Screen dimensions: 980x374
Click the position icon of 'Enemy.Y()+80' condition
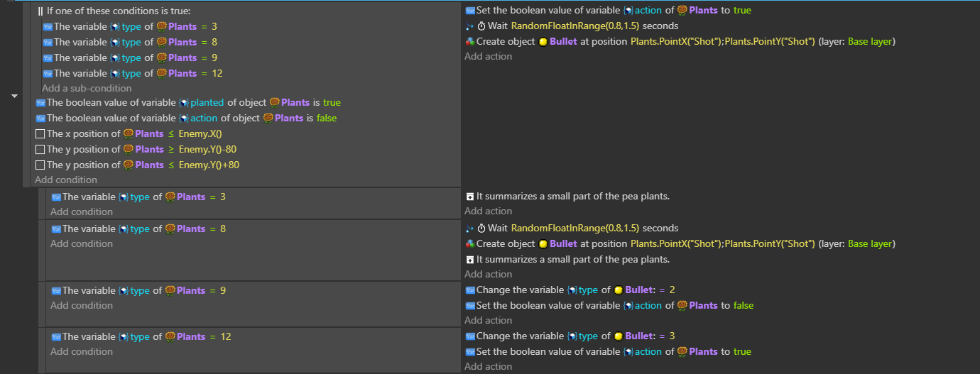tap(40, 165)
